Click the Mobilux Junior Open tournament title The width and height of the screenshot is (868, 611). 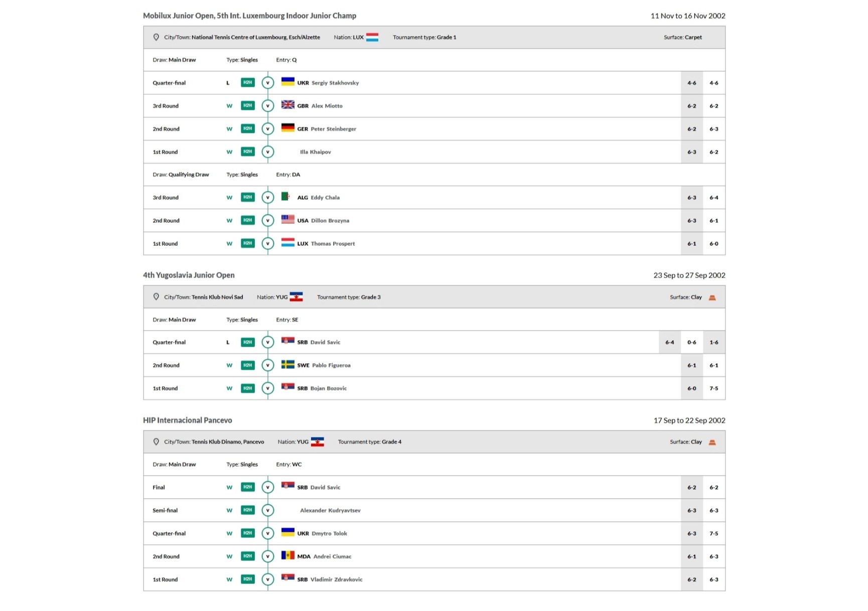249,16
